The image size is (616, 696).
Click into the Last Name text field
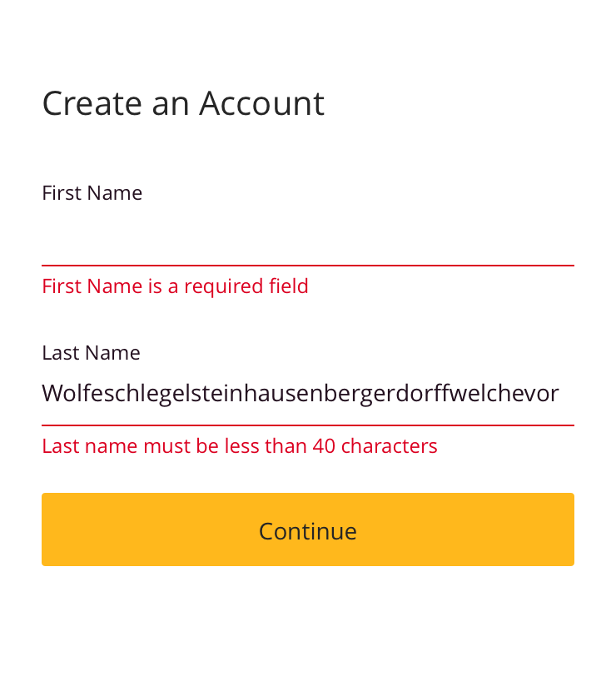[x=308, y=394]
